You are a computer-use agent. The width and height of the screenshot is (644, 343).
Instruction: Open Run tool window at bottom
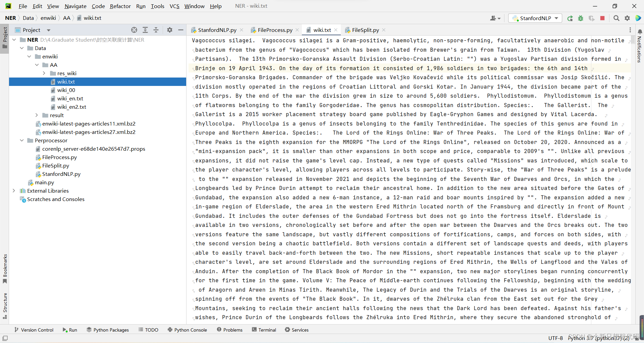[70, 330]
